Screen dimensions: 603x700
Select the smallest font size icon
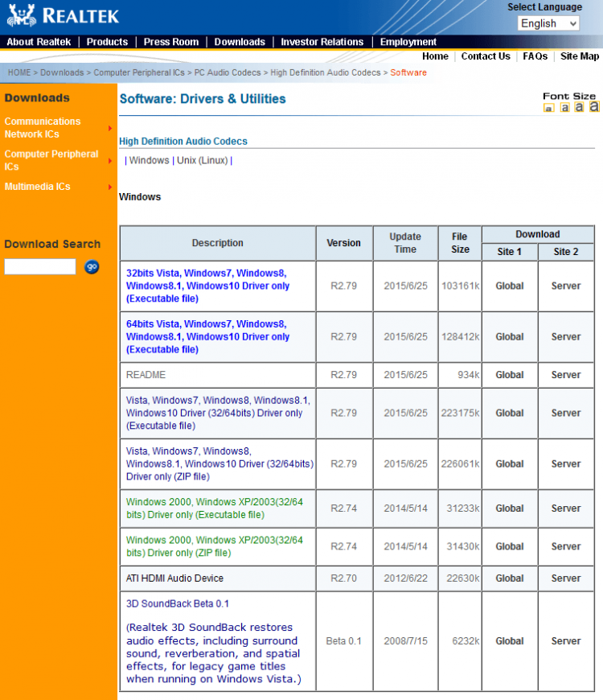coord(548,108)
